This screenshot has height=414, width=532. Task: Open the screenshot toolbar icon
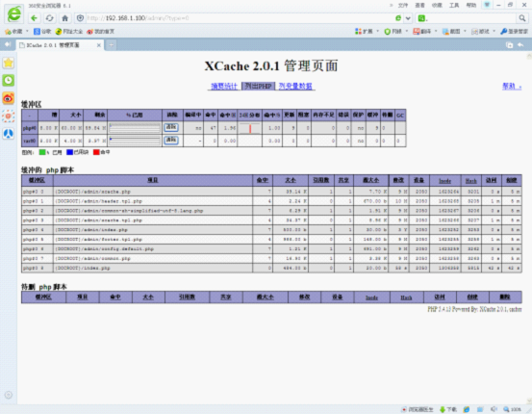tap(445, 31)
